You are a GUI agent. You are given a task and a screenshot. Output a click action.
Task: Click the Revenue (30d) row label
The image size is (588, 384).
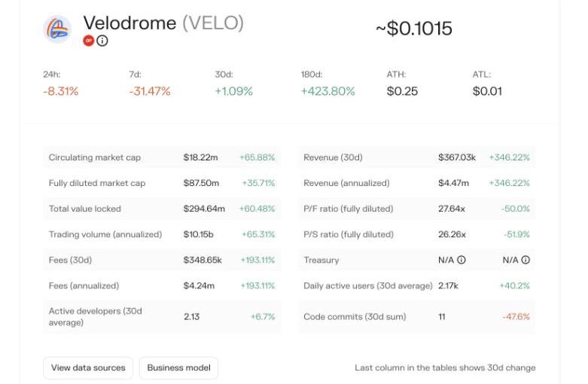point(333,157)
